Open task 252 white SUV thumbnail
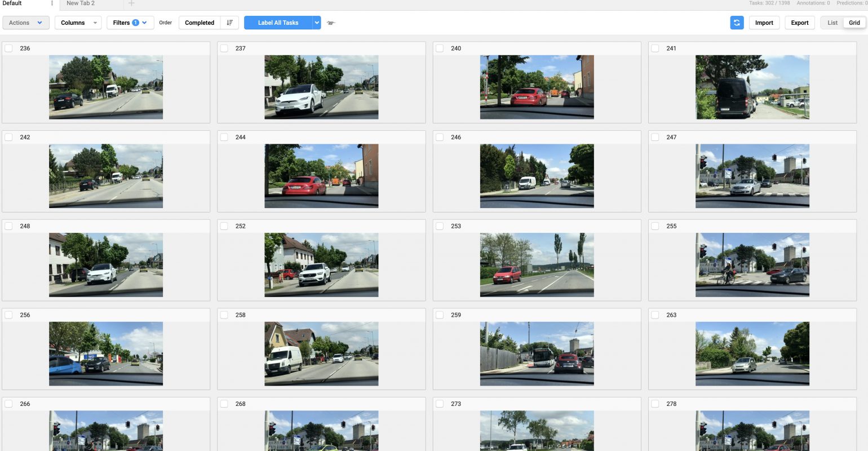Image resolution: width=868 pixels, height=451 pixels. 321,265
